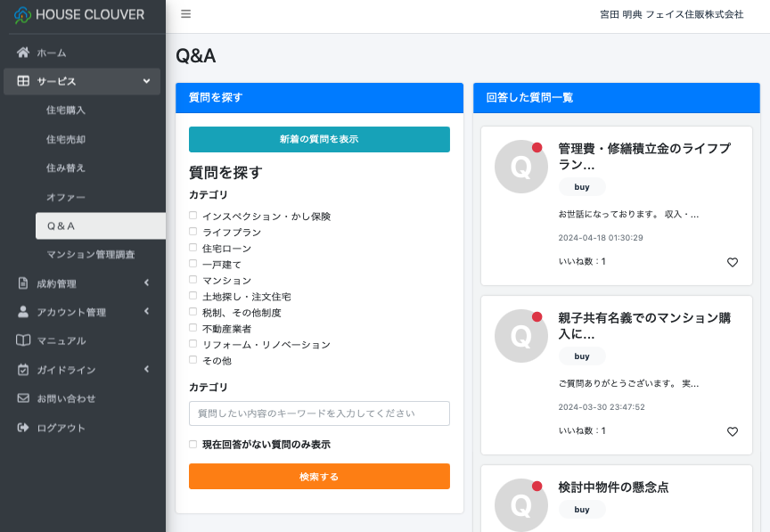Collapse the サービス menu chevron
The image size is (770, 532).
146,81
